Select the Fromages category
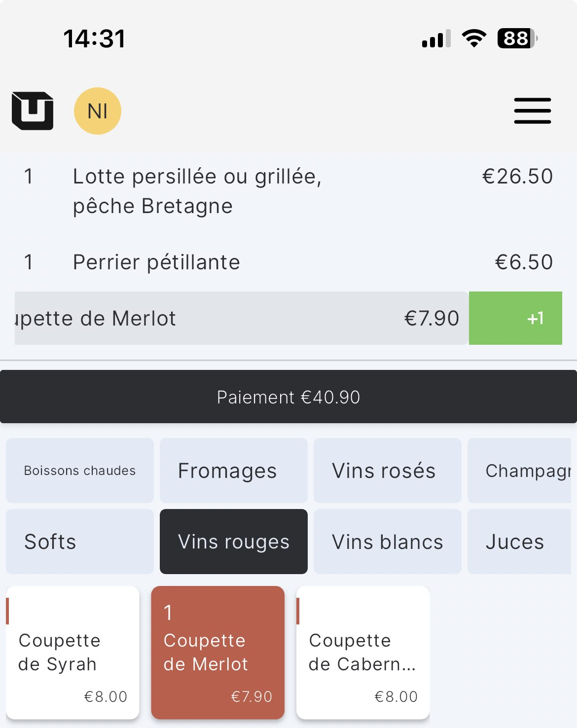This screenshot has height=728, width=577. (x=234, y=471)
